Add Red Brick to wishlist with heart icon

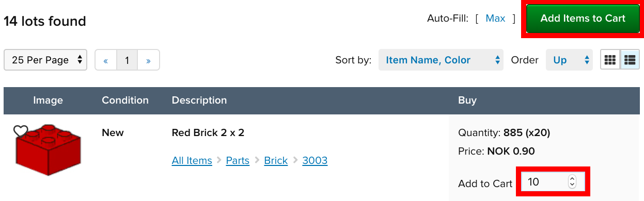[20, 131]
